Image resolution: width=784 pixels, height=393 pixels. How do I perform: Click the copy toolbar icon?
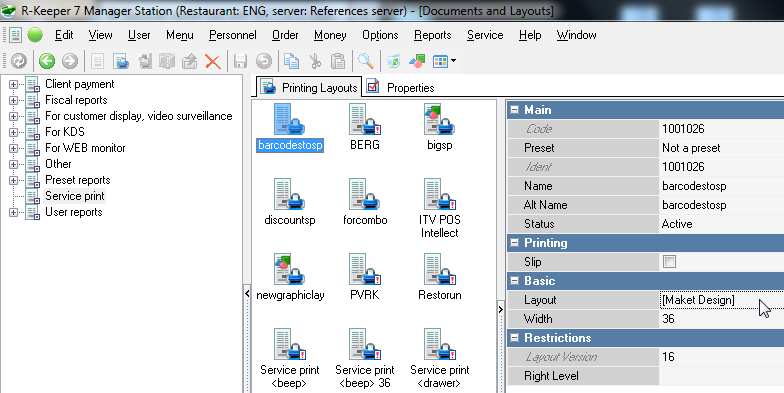[291, 61]
